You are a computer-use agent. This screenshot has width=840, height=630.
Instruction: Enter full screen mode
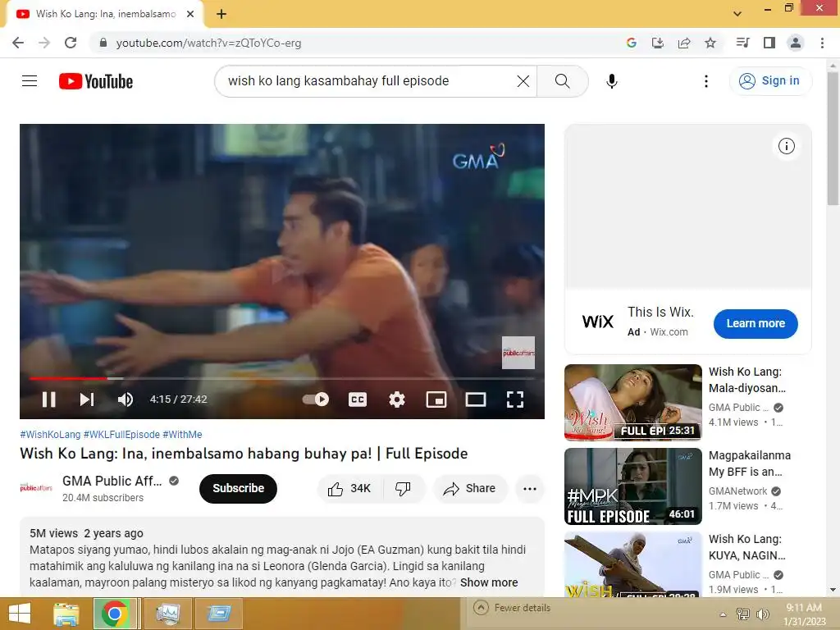click(x=515, y=399)
